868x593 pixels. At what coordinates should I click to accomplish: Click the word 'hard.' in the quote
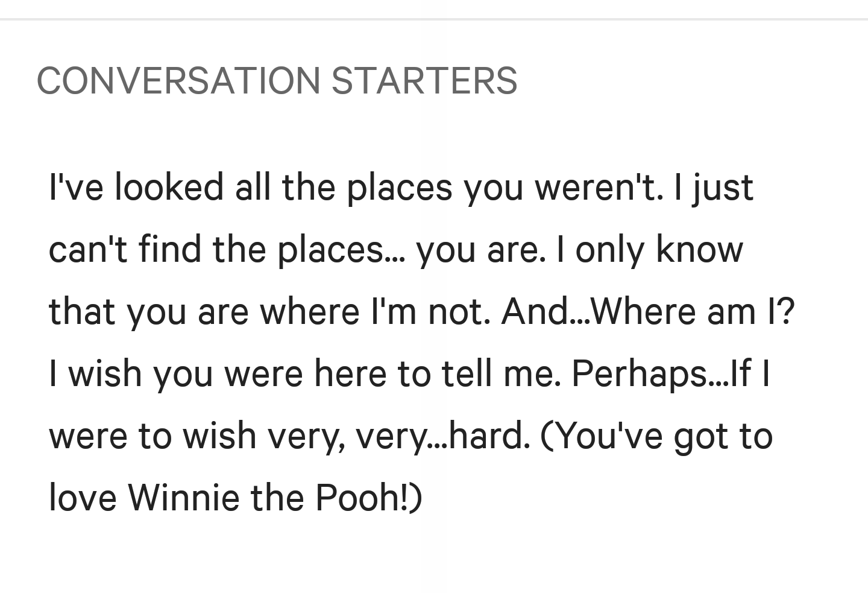click(x=489, y=436)
